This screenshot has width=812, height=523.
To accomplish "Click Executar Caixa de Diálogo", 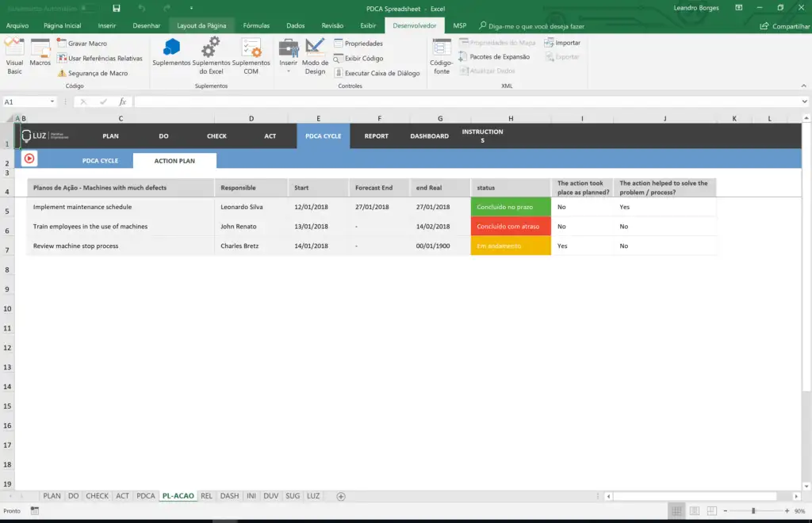I will point(377,73).
